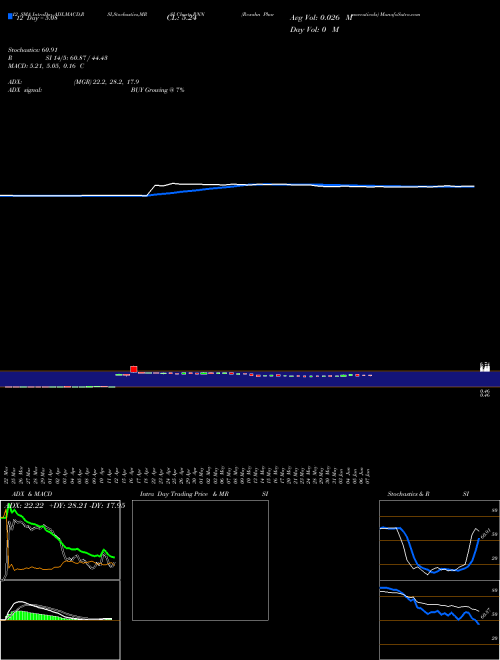
Task: Click the 'Intra Day Trading Price & MR' title
Action: pyautogui.click(x=184, y=494)
